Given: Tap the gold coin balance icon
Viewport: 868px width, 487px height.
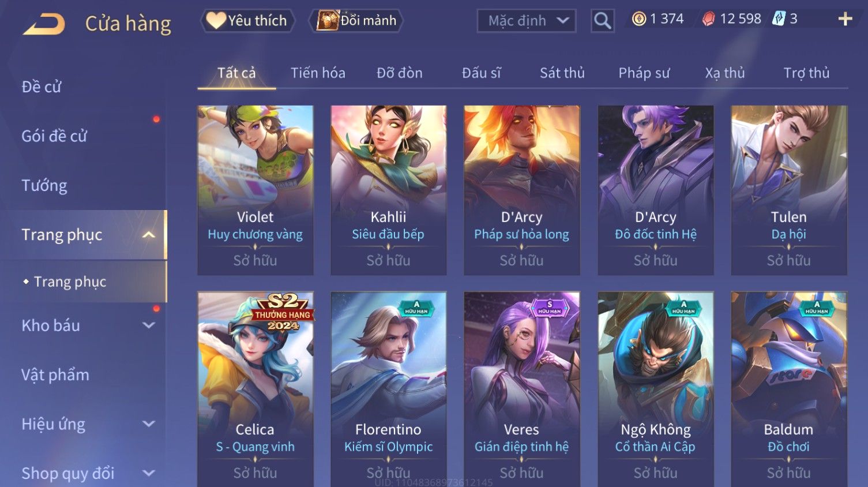Looking at the screenshot, I should pyautogui.click(x=638, y=19).
